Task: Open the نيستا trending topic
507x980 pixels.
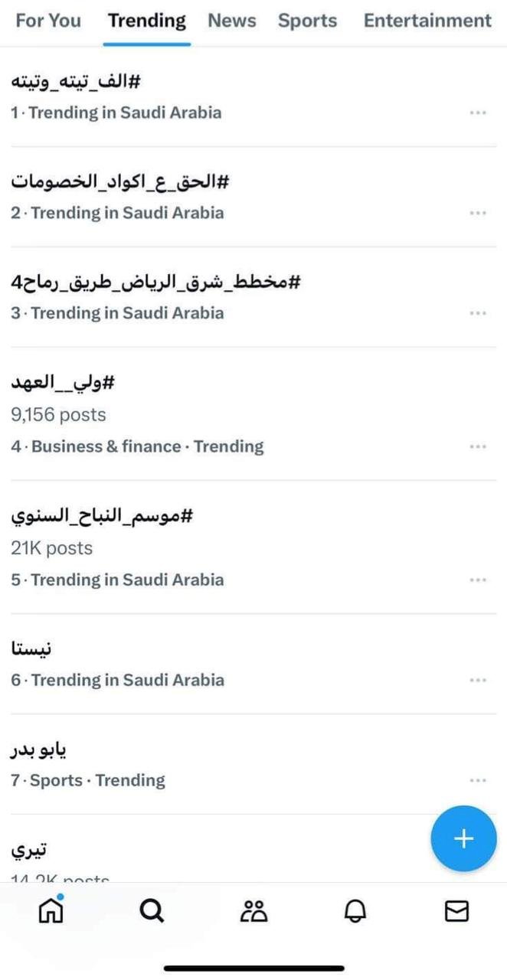Action: point(32,649)
